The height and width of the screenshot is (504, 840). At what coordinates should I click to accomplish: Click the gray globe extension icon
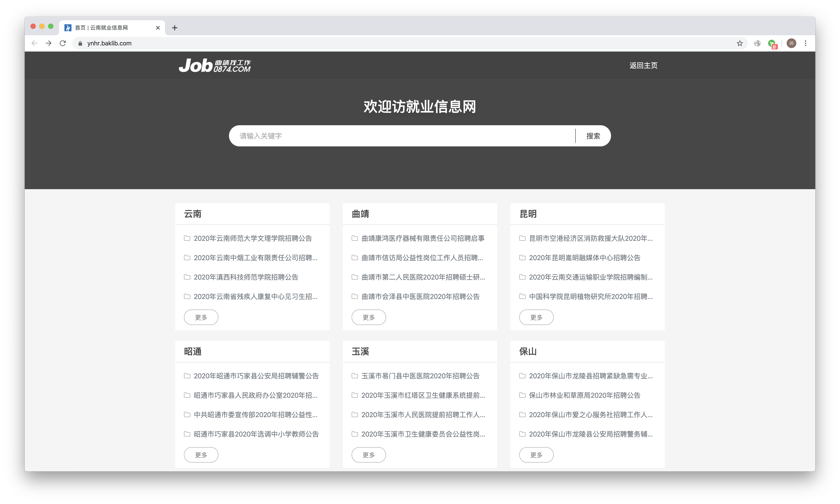[757, 43]
